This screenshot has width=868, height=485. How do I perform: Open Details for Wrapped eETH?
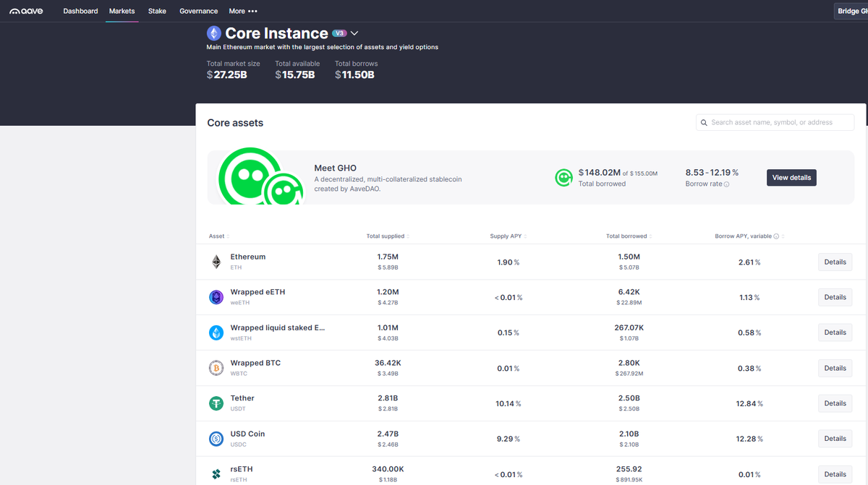835,297
